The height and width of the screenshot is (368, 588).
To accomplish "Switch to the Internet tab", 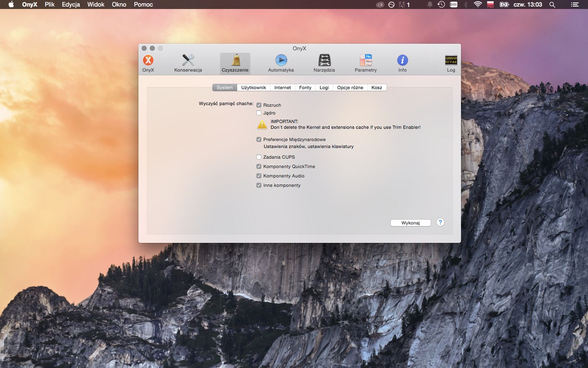I will point(283,88).
